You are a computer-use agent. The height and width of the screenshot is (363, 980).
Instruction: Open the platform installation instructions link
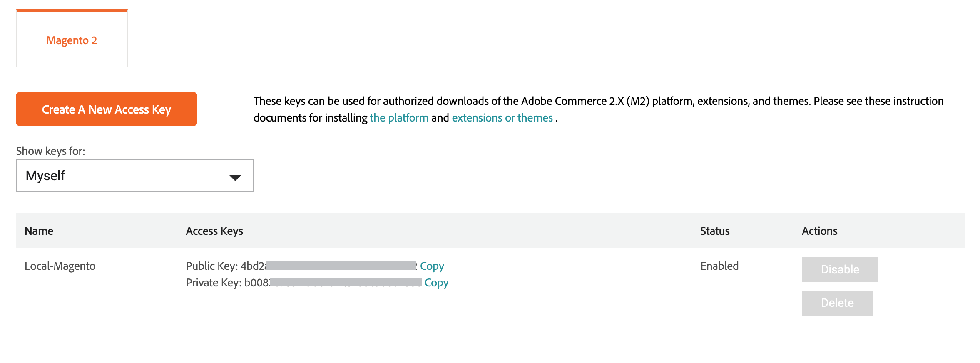pos(399,118)
